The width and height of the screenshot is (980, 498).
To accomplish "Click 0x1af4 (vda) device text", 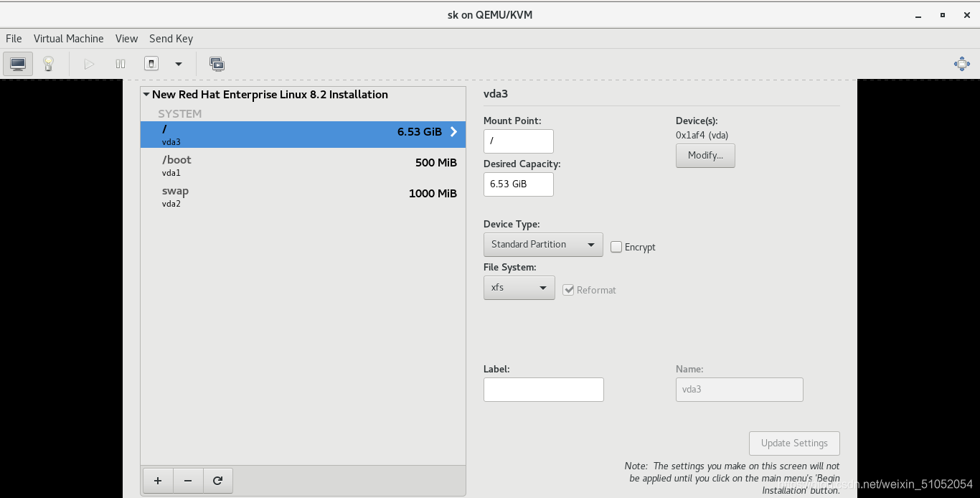I will [x=702, y=135].
